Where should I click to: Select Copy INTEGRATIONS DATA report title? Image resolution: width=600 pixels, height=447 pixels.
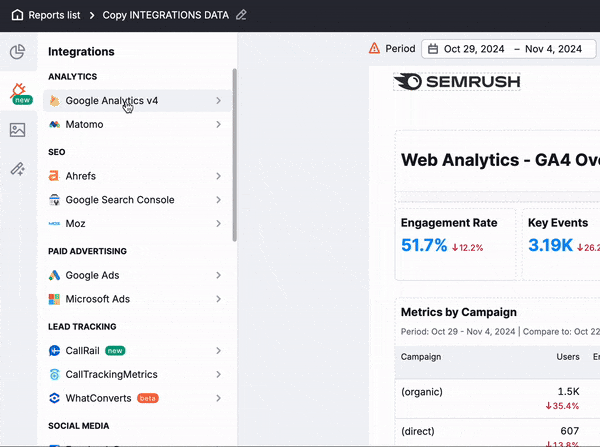(165, 15)
